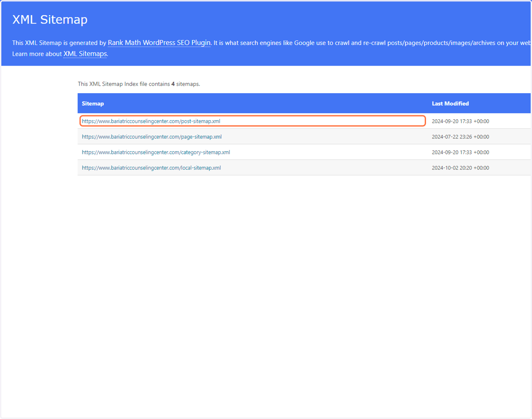Click the 'contains 4 sitemaps' summary text
This screenshot has width=532, height=419.
(x=139, y=84)
